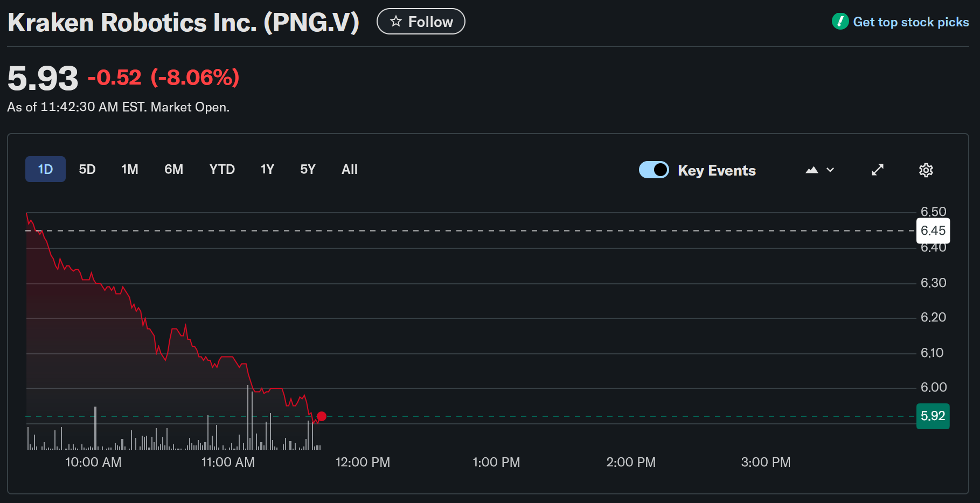Click the red current price marker dot
Screen dimensions: 980x503
(x=322, y=416)
